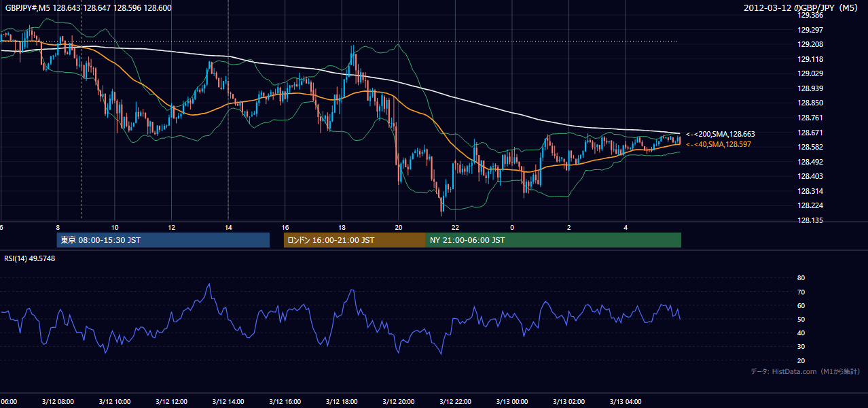Select the Tokyo 08:00-15:30 JST session bar
Image resolution: width=868 pixels, height=408 pixels.
(x=163, y=240)
